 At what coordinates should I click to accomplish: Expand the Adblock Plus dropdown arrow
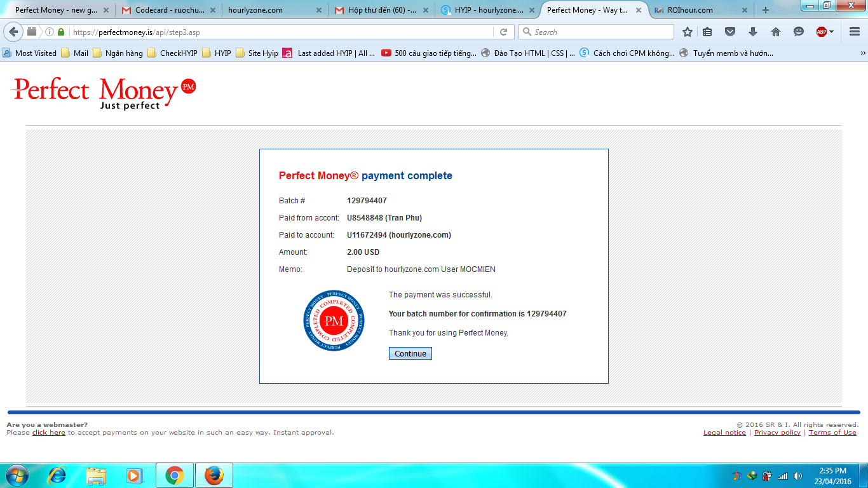[x=831, y=32]
